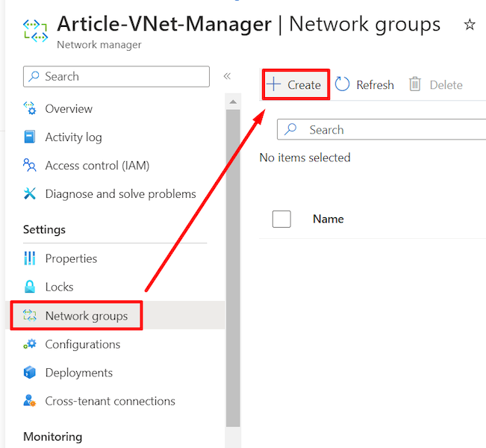Screen dimensions: 486x448
Task: Click the sidebar vertical scrollbar thumb
Action: coord(233,268)
